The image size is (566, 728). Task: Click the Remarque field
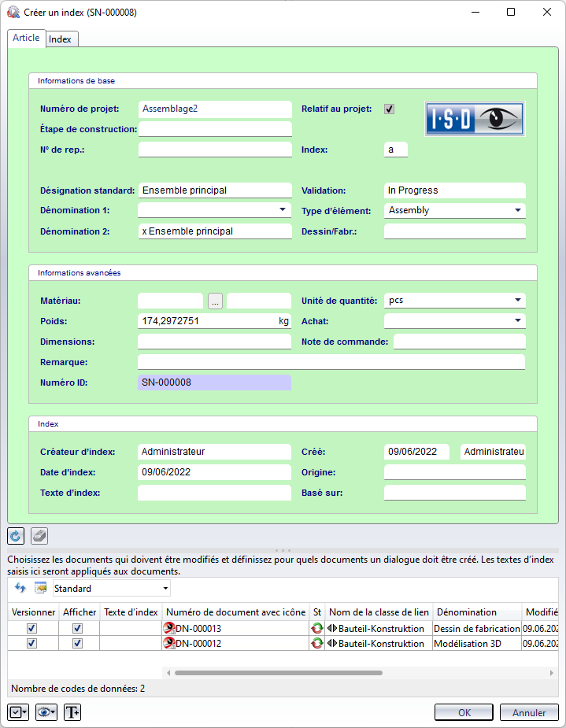331,362
